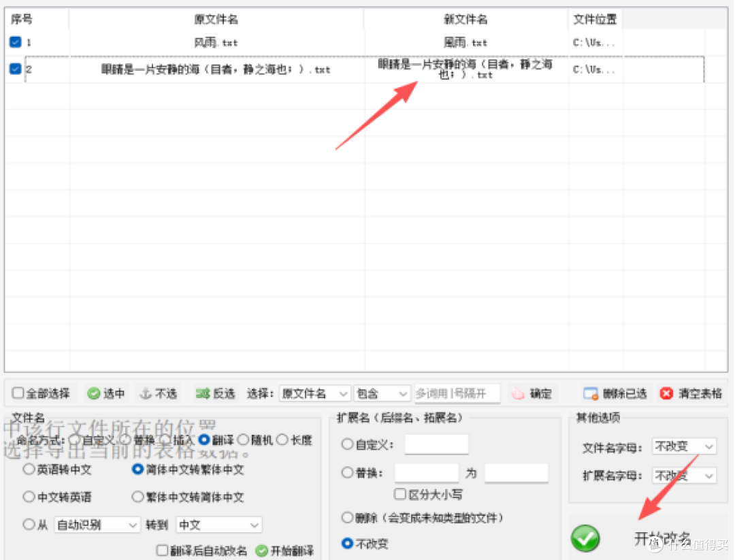Click the 替换 source text field
Screen dimensions: 735x560
coord(427,473)
